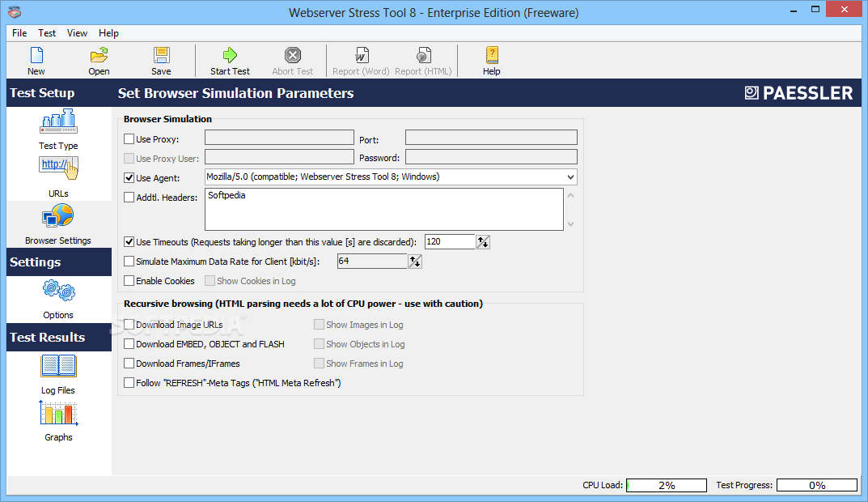The image size is (868, 502).
Task: Tick the Enable Cookies checkbox
Action: (129, 281)
